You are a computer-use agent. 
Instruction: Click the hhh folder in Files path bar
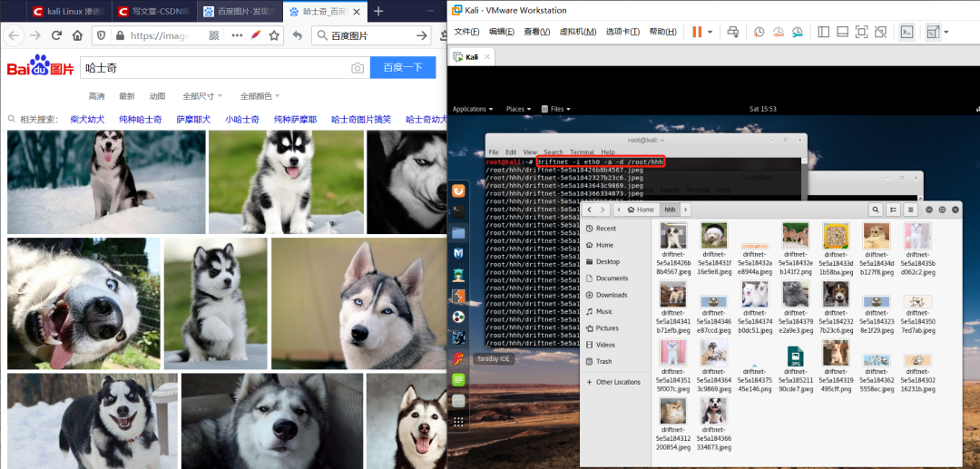pyautogui.click(x=670, y=210)
